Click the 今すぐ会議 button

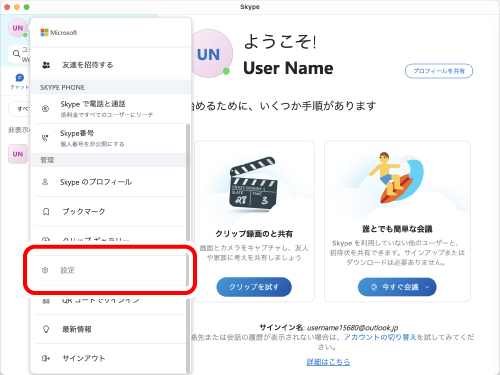pyautogui.click(x=397, y=287)
